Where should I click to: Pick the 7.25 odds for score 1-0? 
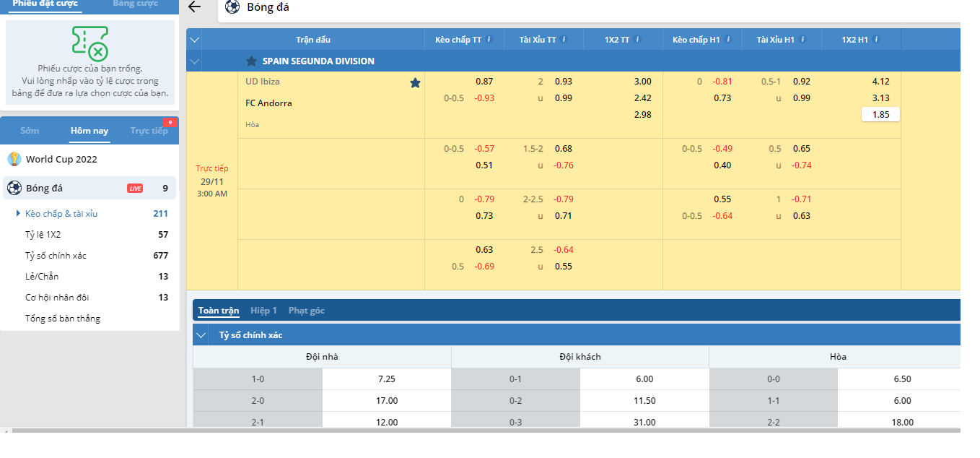(x=386, y=379)
